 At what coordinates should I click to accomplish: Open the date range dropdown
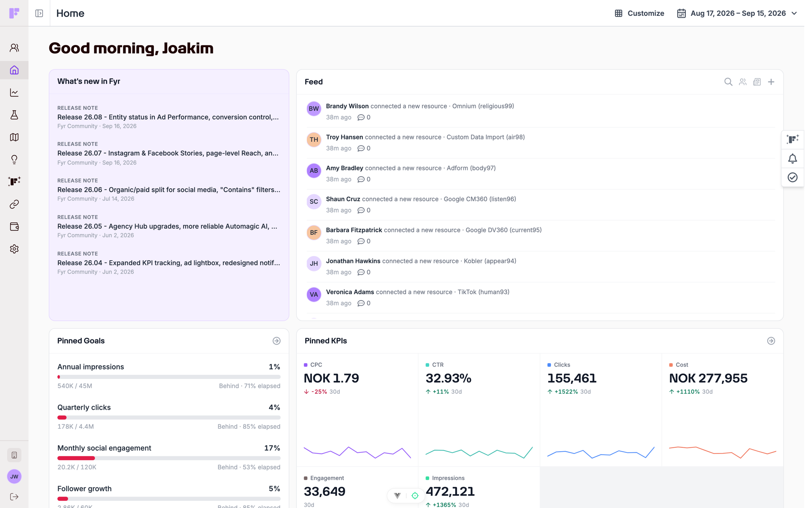tap(737, 13)
